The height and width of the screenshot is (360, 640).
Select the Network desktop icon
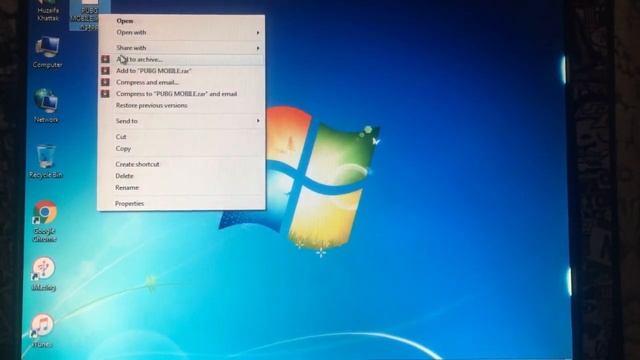coord(46,105)
